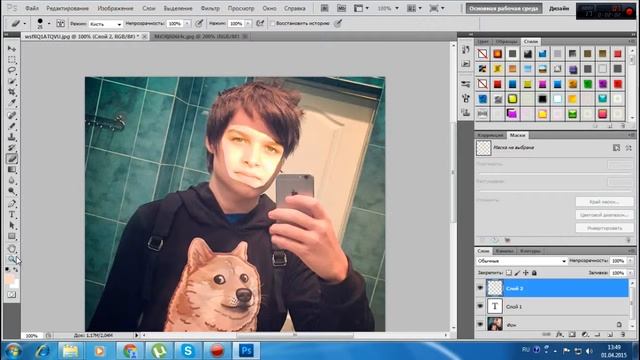Open Photoshop from the Windows taskbar

coord(246,351)
